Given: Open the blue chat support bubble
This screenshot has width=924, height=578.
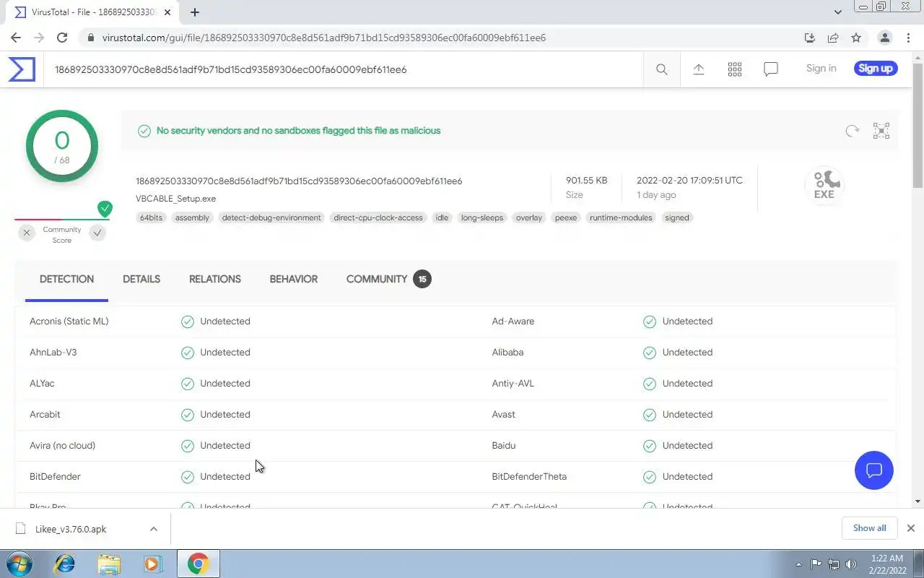Looking at the screenshot, I should point(874,470).
